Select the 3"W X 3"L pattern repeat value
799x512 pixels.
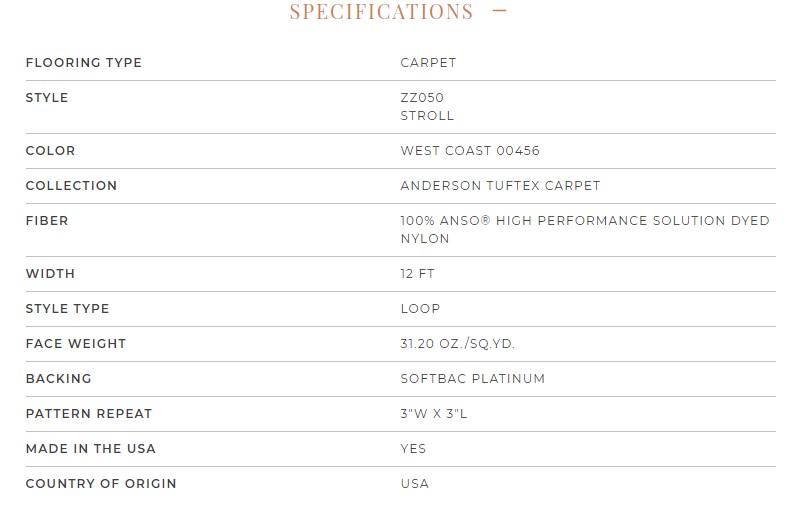coord(434,414)
